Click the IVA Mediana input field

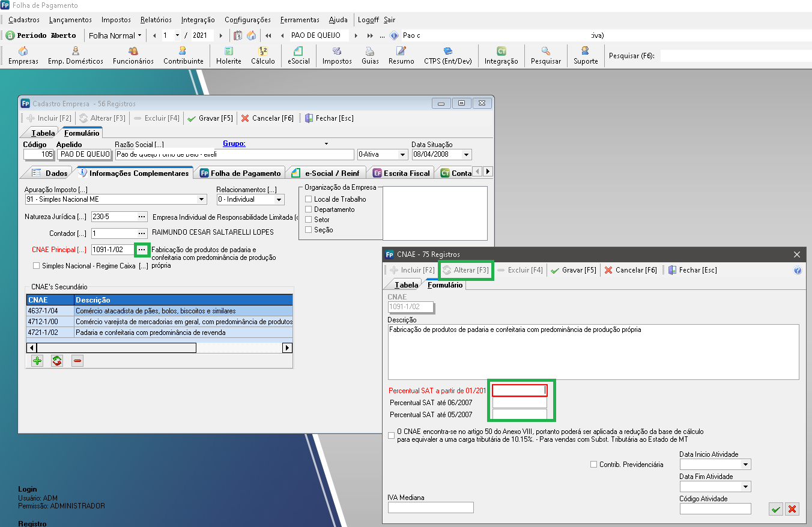pos(431,508)
